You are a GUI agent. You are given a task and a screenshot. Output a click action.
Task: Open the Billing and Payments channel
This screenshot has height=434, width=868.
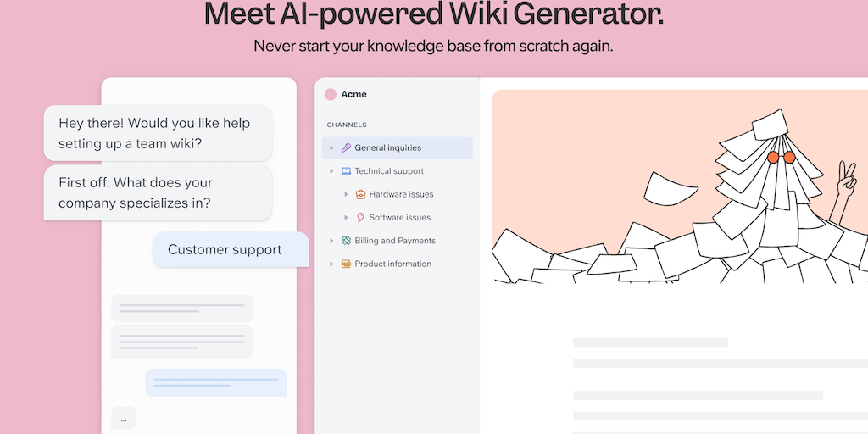pos(395,241)
